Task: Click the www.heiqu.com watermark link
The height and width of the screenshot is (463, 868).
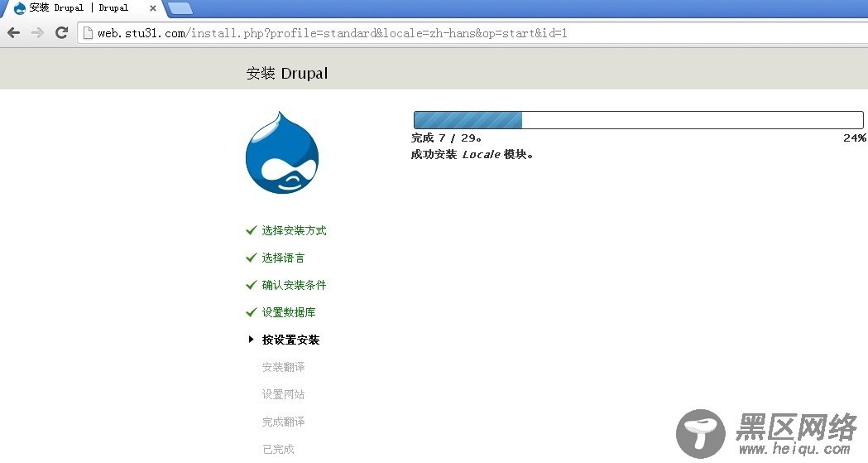Action: click(x=794, y=449)
